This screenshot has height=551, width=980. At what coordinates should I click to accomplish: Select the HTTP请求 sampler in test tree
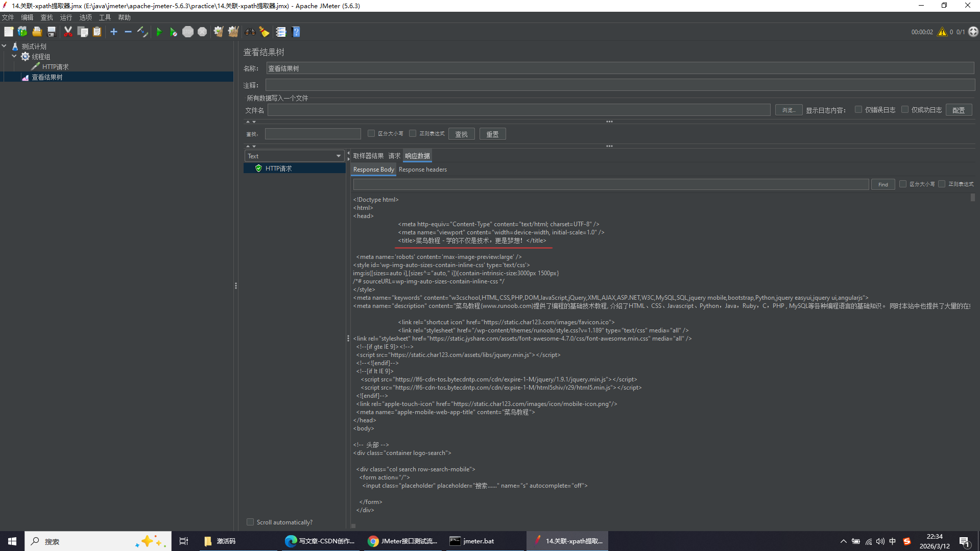pos(55,67)
